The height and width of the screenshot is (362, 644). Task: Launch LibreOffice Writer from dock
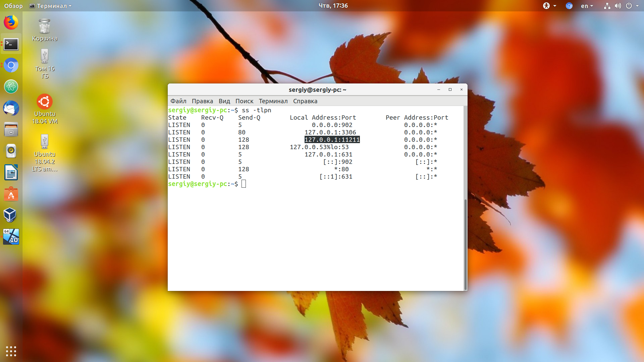click(11, 173)
